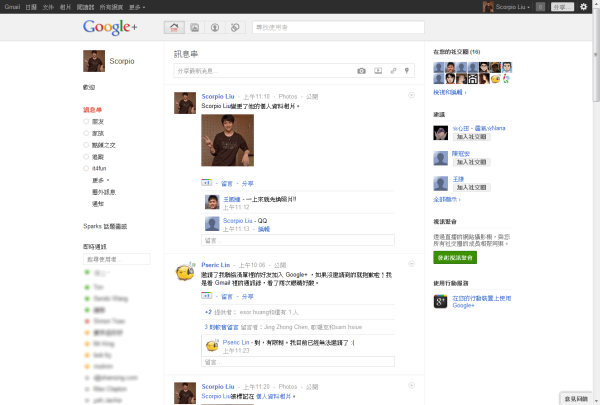Open the third item in top bar
Viewport: 600px width, 405px height.
click(x=48, y=7)
